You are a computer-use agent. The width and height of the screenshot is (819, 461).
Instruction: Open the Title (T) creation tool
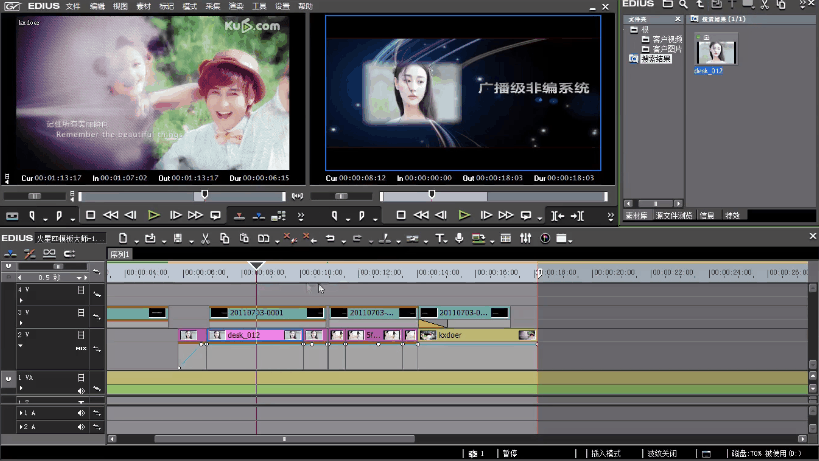click(440, 239)
